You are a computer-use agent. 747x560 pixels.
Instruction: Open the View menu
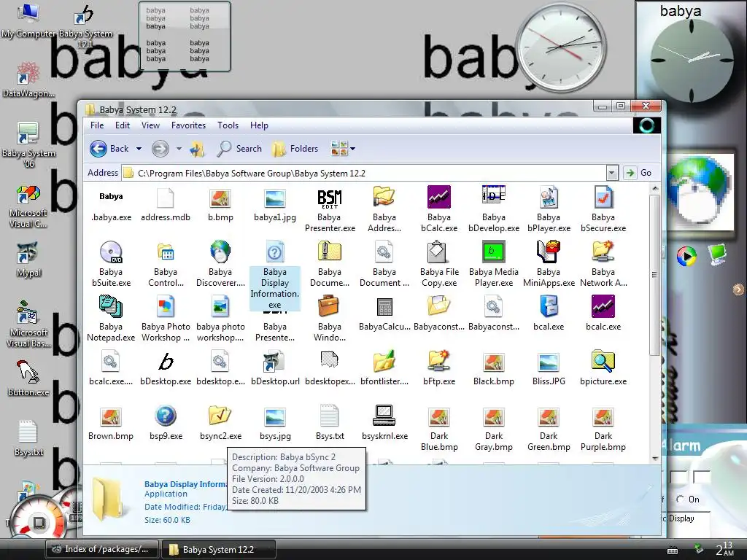point(150,125)
